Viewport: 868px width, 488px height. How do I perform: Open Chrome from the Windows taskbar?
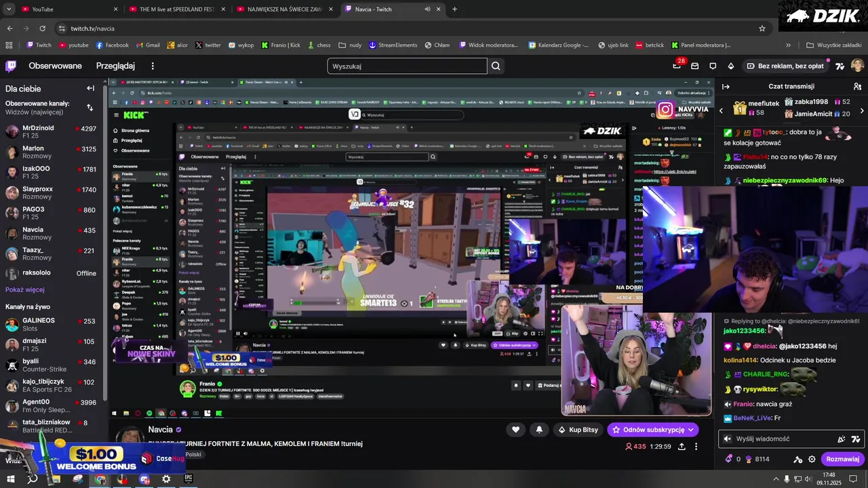(x=100, y=479)
